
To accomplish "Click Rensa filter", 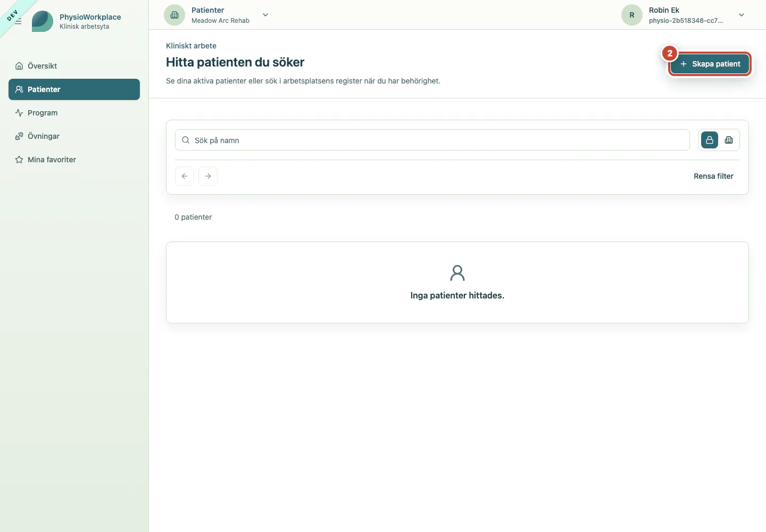I will (x=713, y=176).
